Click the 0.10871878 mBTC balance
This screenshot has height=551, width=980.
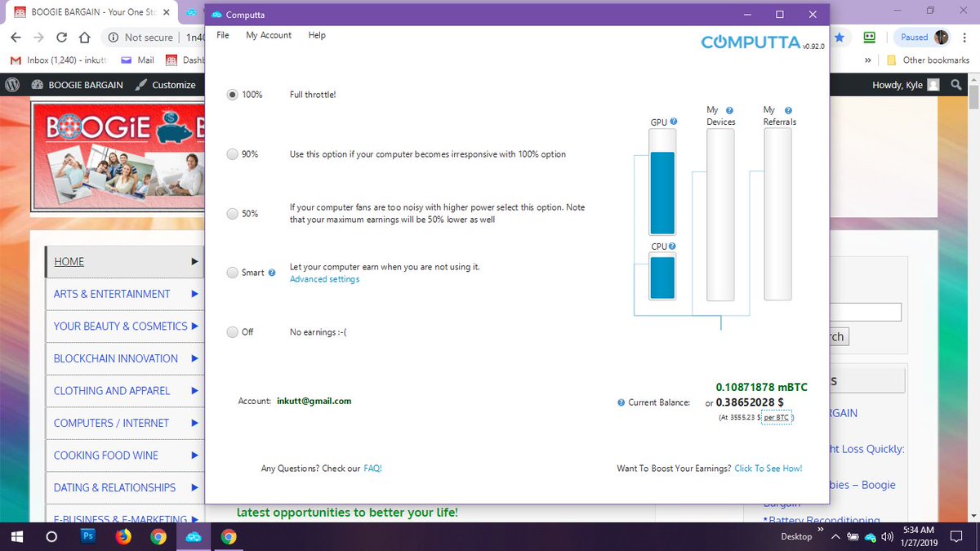click(x=762, y=387)
